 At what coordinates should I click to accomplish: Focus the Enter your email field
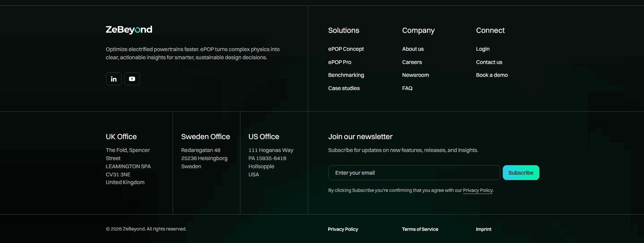414,173
